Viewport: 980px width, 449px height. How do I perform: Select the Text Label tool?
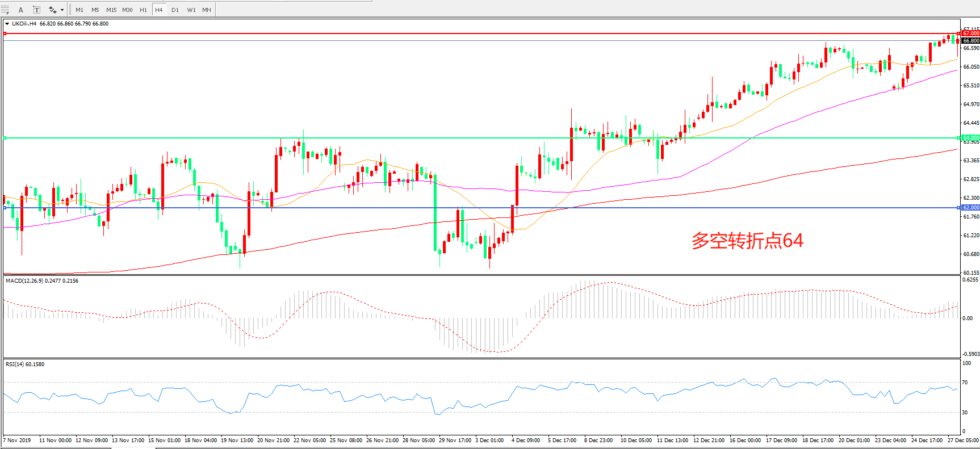pyautogui.click(x=36, y=10)
